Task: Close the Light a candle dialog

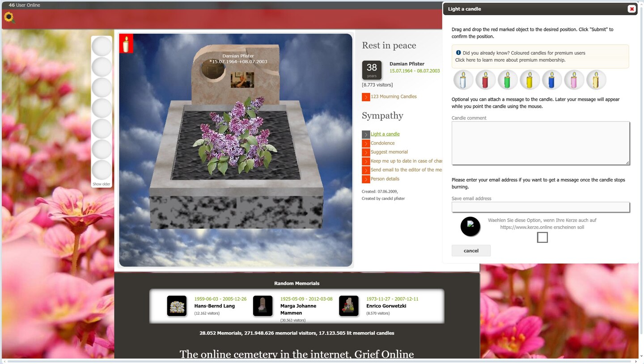Action: (x=631, y=9)
